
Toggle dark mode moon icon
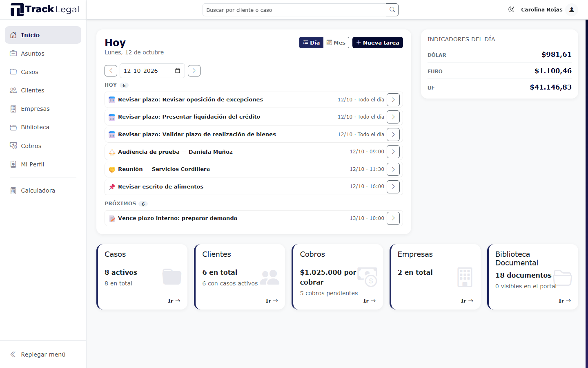[x=511, y=9]
